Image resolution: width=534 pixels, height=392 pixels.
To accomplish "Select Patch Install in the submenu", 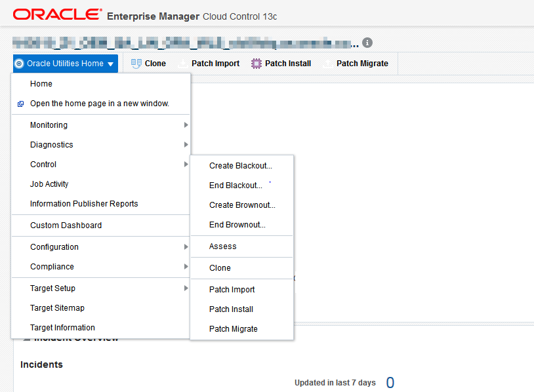I will (x=242, y=309).
